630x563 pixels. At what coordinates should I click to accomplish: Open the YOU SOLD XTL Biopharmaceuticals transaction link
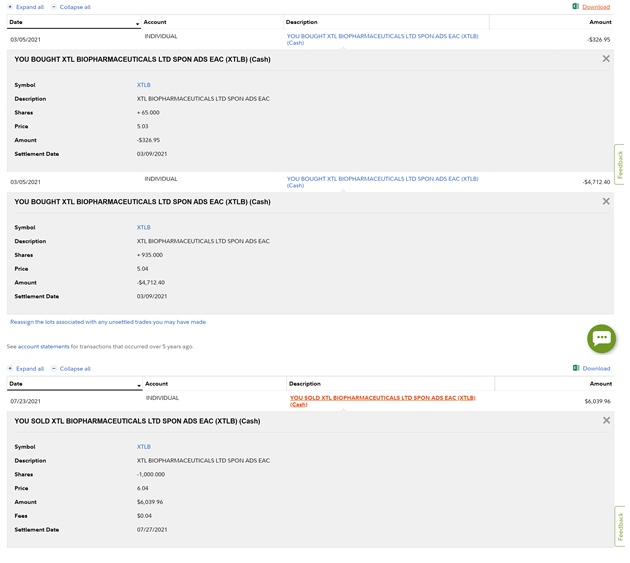point(383,400)
